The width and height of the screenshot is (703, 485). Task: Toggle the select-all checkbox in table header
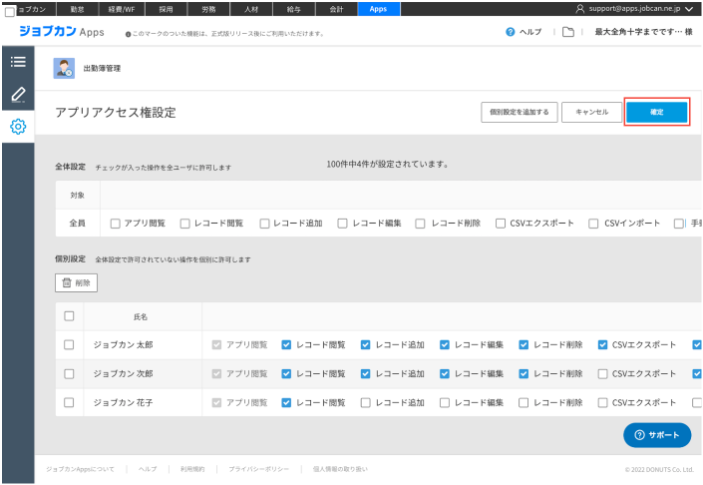[x=69, y=316]
